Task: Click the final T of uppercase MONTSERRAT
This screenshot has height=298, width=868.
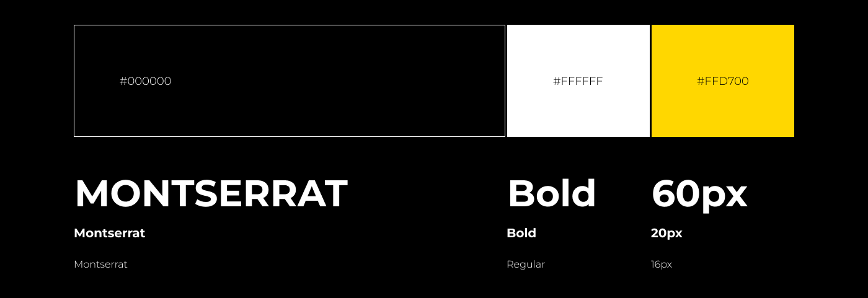Action: (335, 194)
